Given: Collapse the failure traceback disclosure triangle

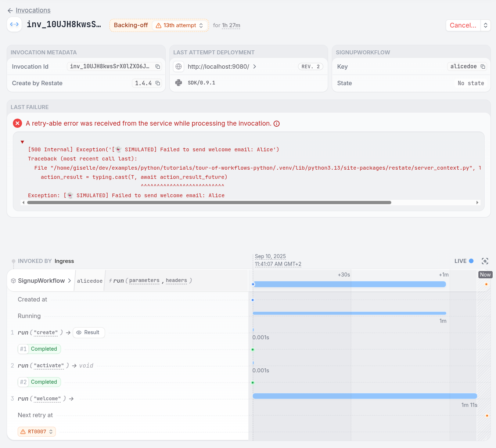Looking at the screenshot, I should pos(22,142).
